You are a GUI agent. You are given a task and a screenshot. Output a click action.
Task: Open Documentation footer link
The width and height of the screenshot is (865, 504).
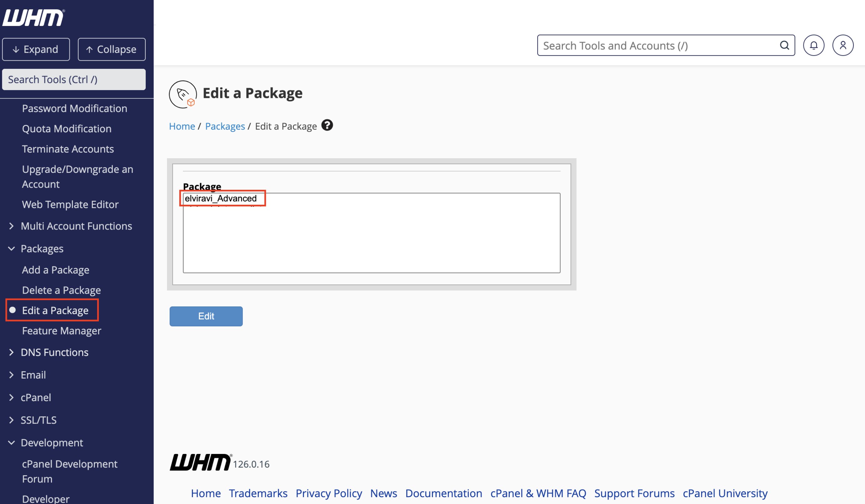tap(443, 493)
